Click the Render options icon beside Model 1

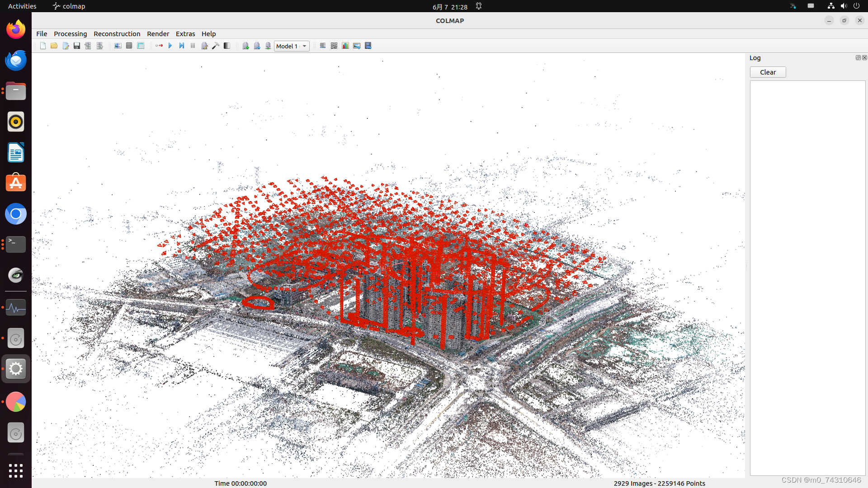tap(268, 46)
